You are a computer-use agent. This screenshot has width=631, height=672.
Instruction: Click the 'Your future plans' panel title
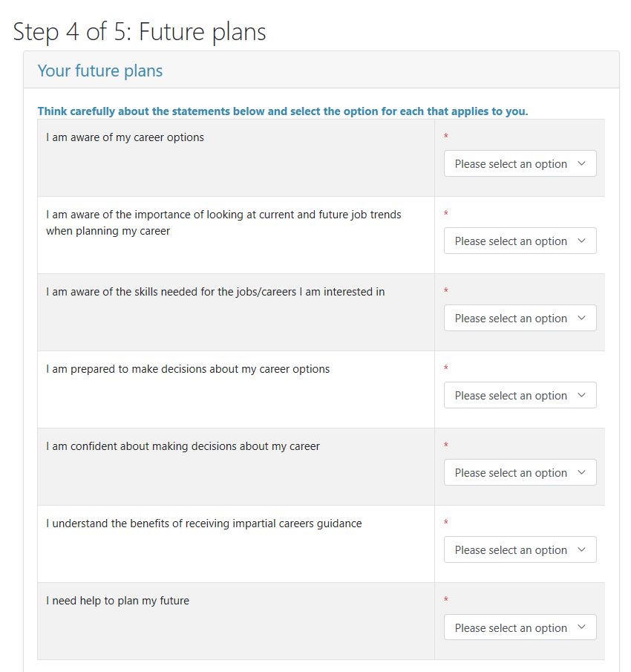point(100,71)
